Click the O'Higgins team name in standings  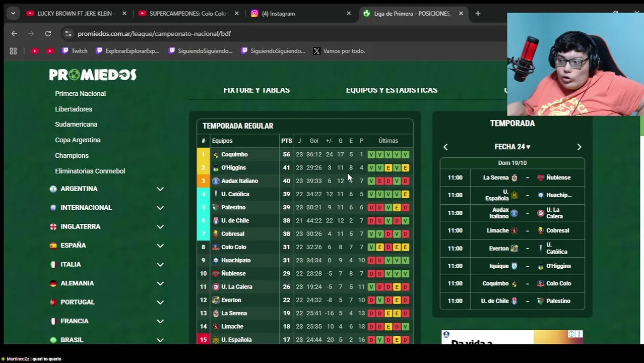tap(233, 168)
